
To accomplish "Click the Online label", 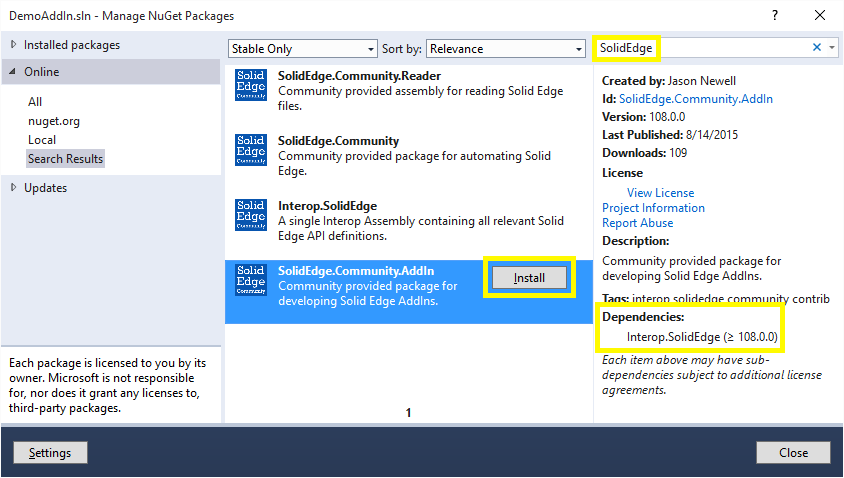I will 41,72.
